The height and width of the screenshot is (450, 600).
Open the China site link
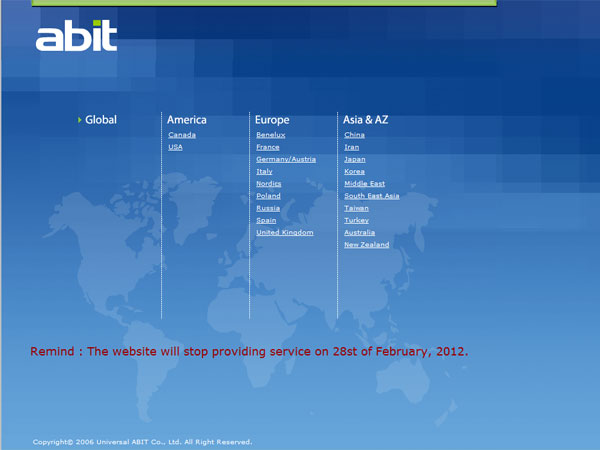pyautogui.click(x=354, y=135)
